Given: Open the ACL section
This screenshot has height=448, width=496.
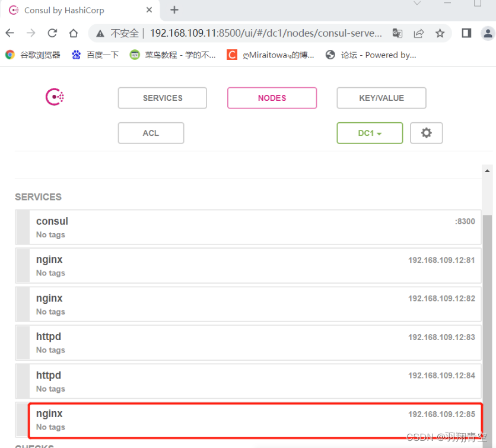Looking at the screenshot, I should coord(151,133).
